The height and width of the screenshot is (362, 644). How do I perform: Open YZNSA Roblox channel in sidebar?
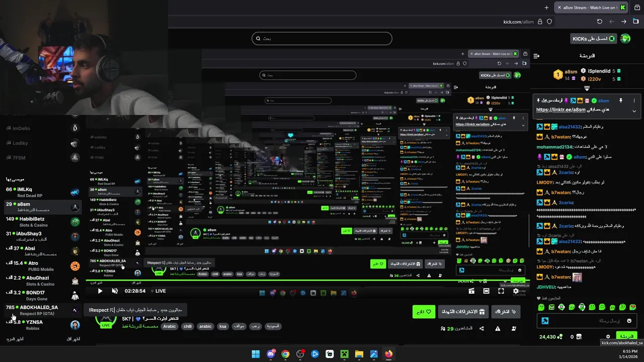click(x=43, y=325)
